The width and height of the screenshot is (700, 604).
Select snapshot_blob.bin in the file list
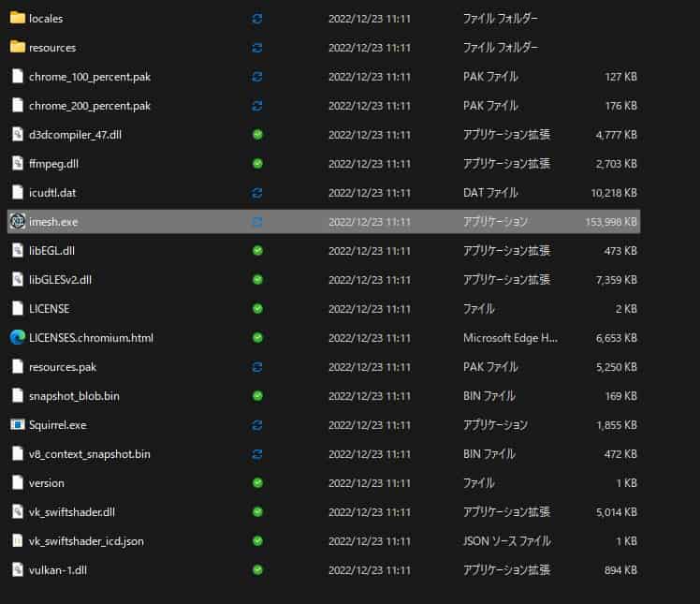point(74,396)
